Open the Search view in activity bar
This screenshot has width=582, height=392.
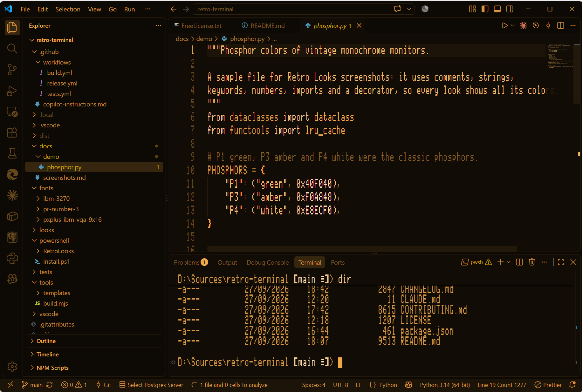pos(12,49)
